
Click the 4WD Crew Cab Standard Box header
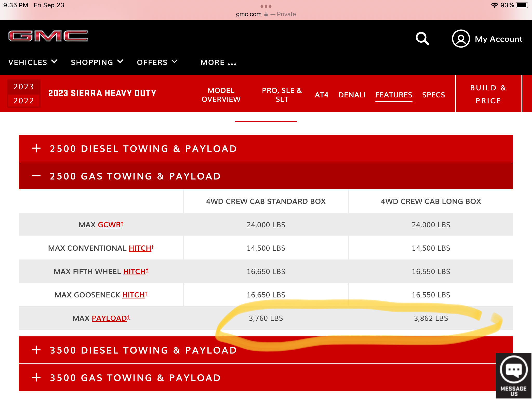[x=266, y=201]
